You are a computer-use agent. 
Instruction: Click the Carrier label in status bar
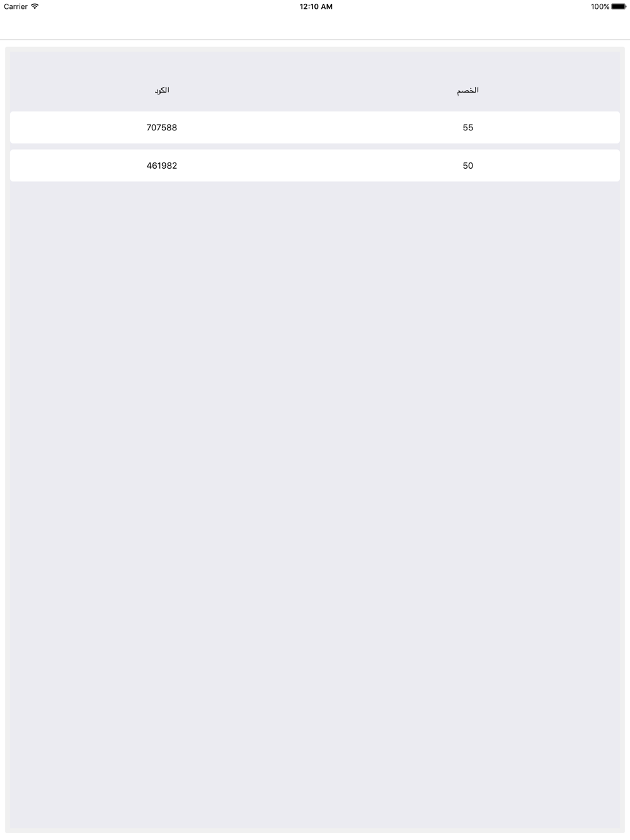(16, 6)
